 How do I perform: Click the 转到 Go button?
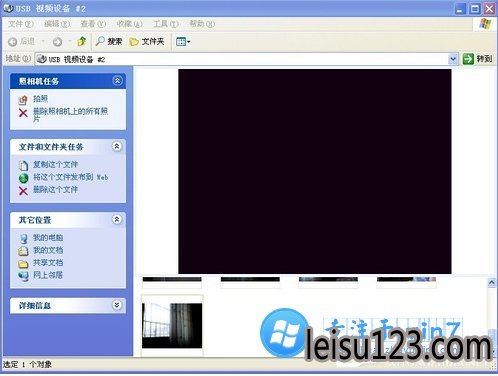[x=477, y=59]
